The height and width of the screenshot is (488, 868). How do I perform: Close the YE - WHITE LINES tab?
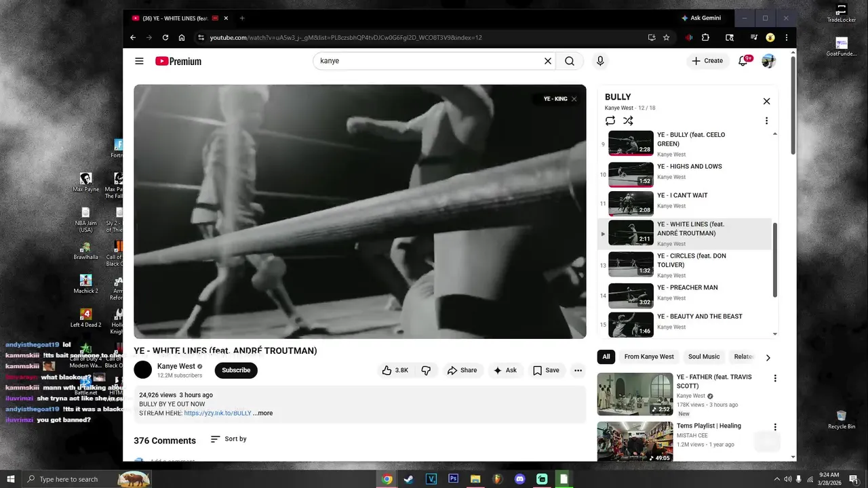click(226, 18)
